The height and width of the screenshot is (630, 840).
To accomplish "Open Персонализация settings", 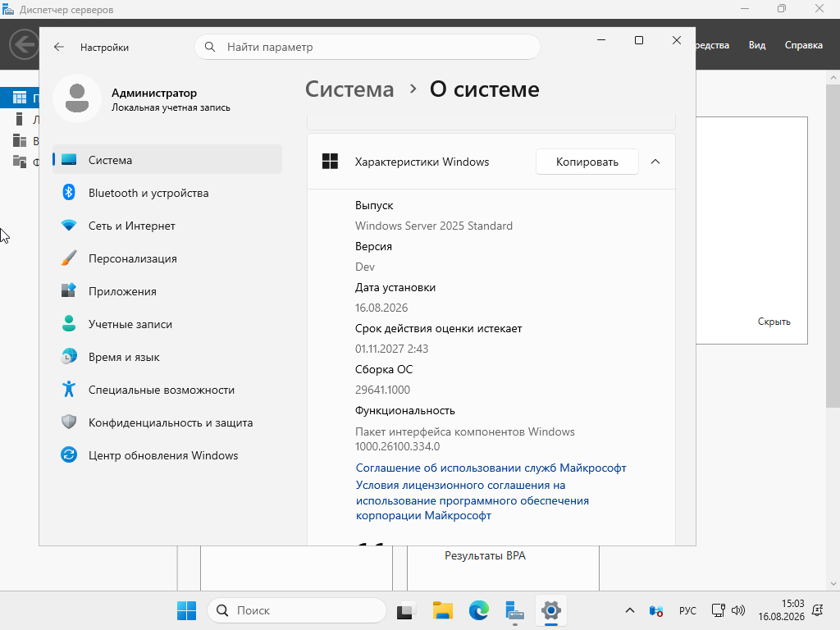I will click(x=167, y=258).
